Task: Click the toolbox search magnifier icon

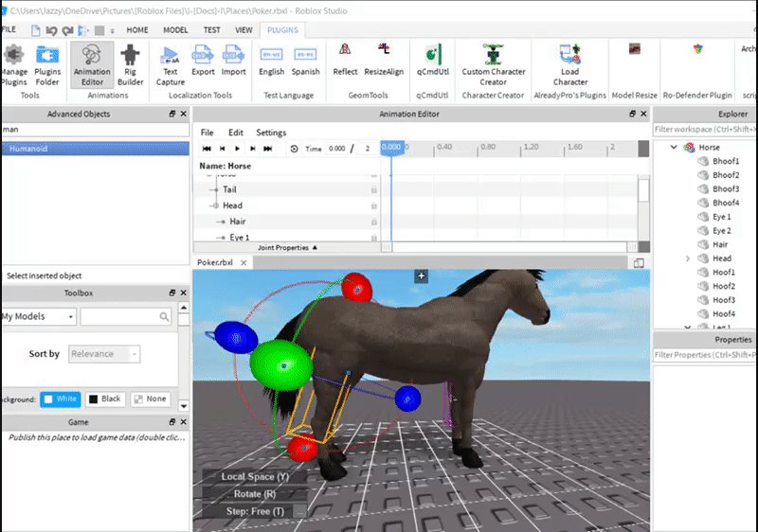Action: 164,317
